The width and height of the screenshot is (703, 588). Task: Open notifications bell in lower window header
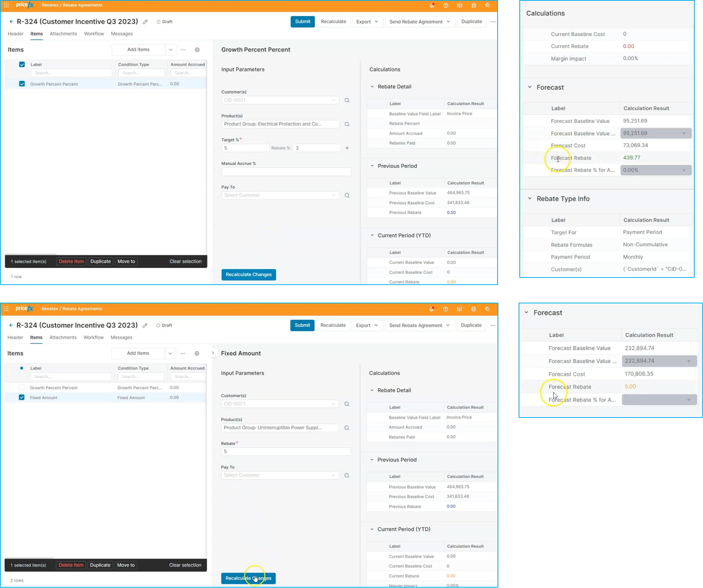click(x=431, y=309)
